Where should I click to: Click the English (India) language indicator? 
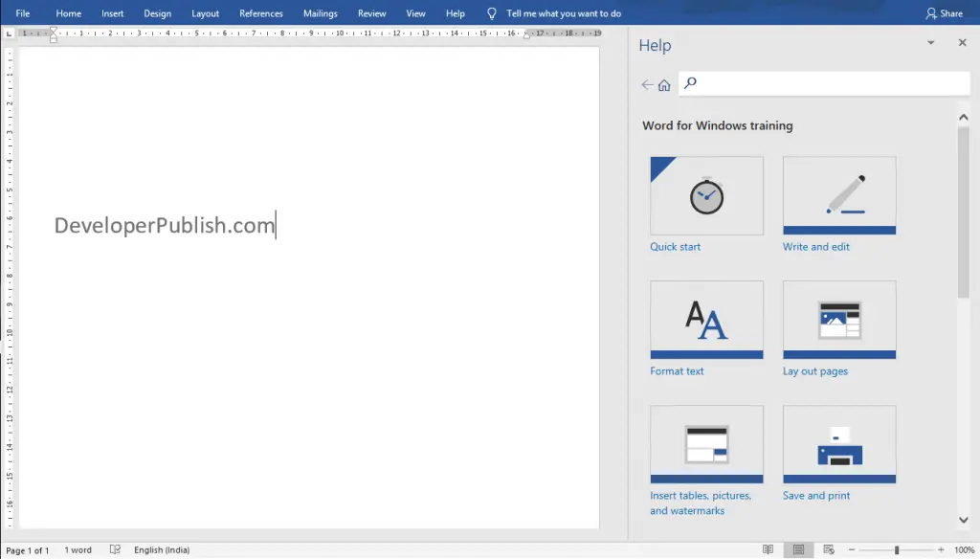[162, 550]
